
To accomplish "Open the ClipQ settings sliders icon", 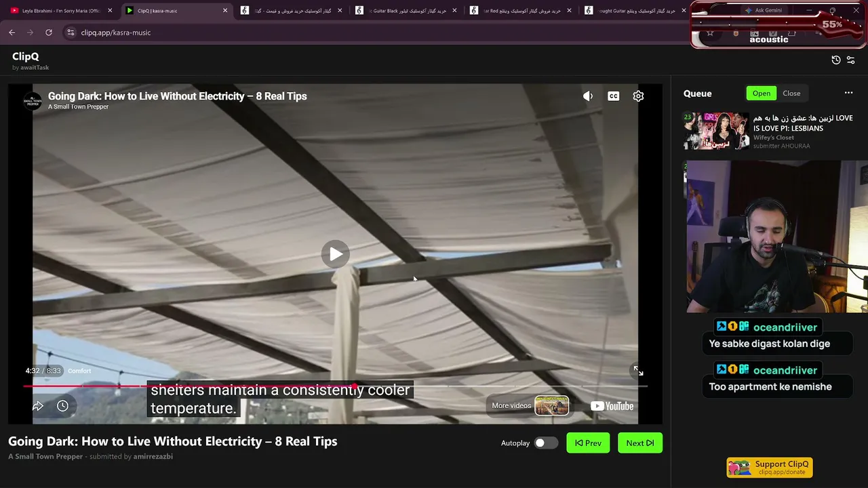I will [x=851, y=60].
